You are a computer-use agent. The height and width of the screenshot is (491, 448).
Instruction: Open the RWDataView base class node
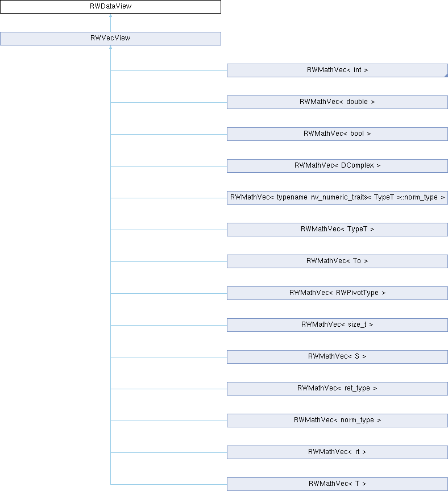coord(110,7)
